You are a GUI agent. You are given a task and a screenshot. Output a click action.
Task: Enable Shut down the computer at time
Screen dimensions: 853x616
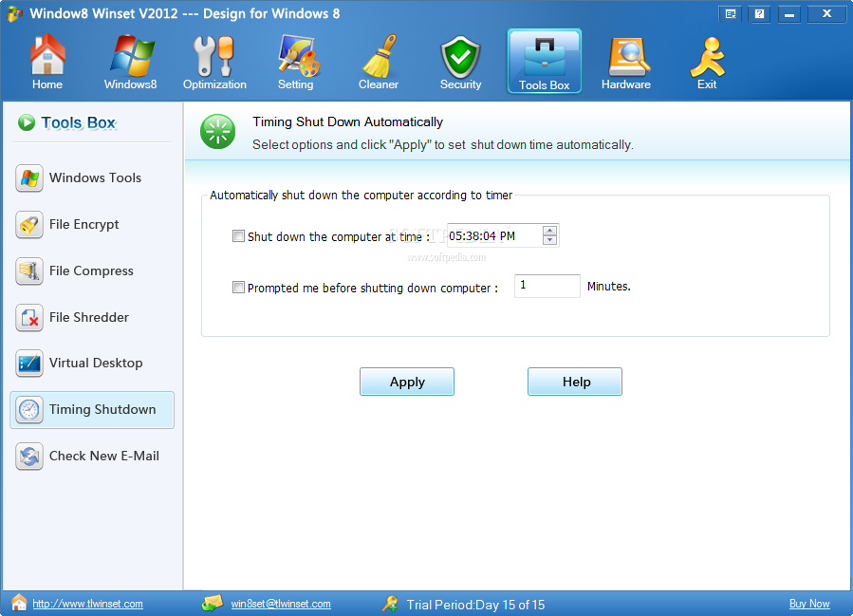(x=238, y=236)
